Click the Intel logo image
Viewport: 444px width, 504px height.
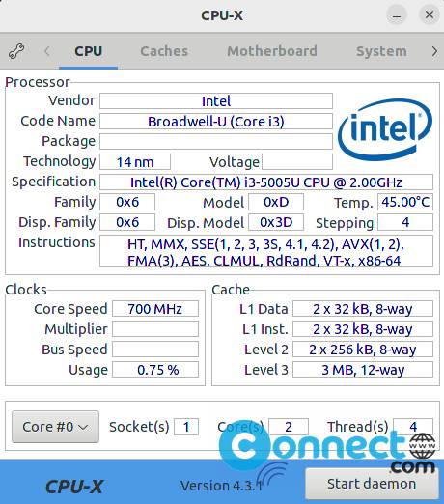pos(385,130)
